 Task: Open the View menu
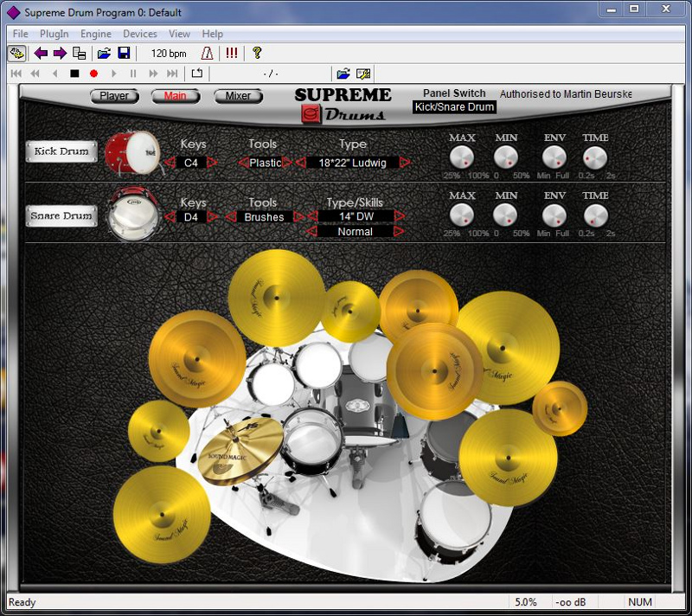tap(179, 34)
